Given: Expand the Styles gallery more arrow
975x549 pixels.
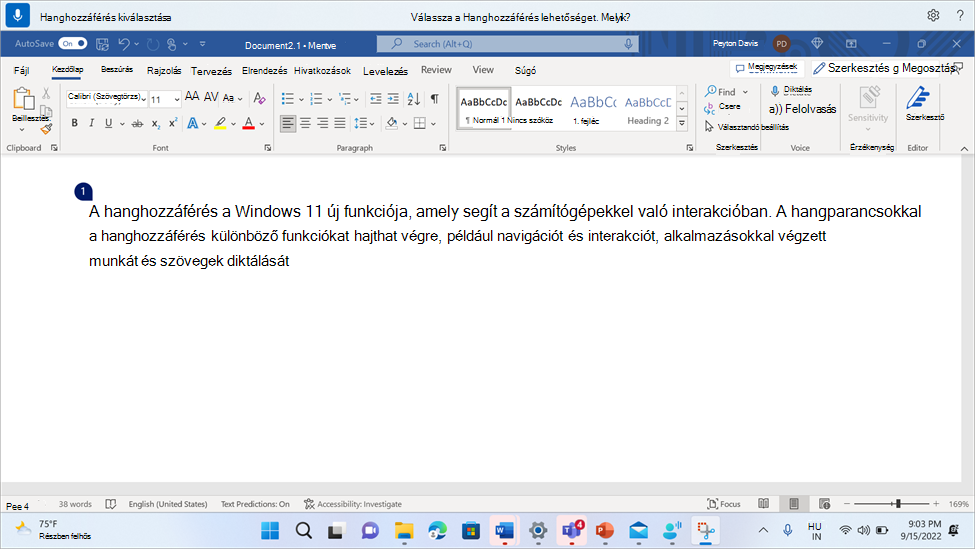Looking at the screenshot, I should pos(682,123).
